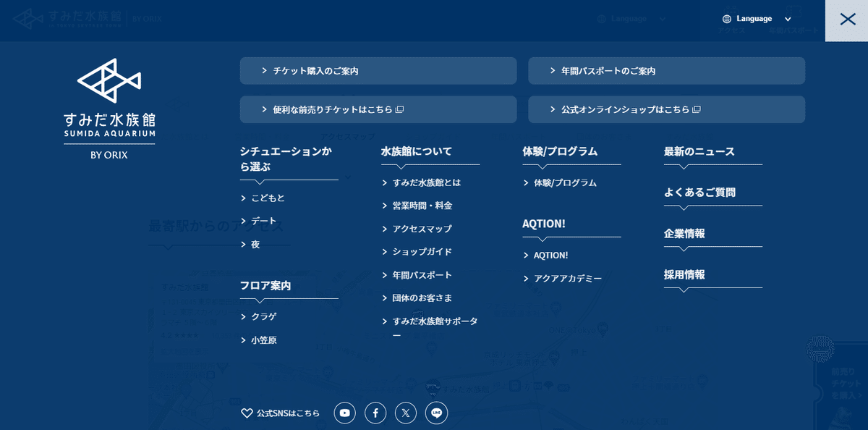Viewport: 868px width, 430px height.
Task: Select the フロア案内 section heading
Action: click(265, 286)
